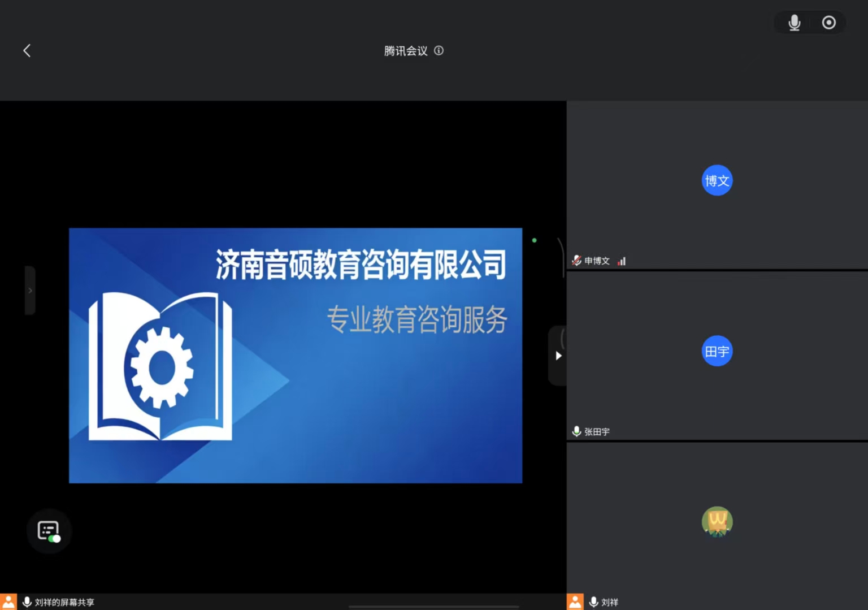Viewport: 868px width, 610px height.
Task: Click the orange host icon beside 刘祥
Action: point(575,602)
